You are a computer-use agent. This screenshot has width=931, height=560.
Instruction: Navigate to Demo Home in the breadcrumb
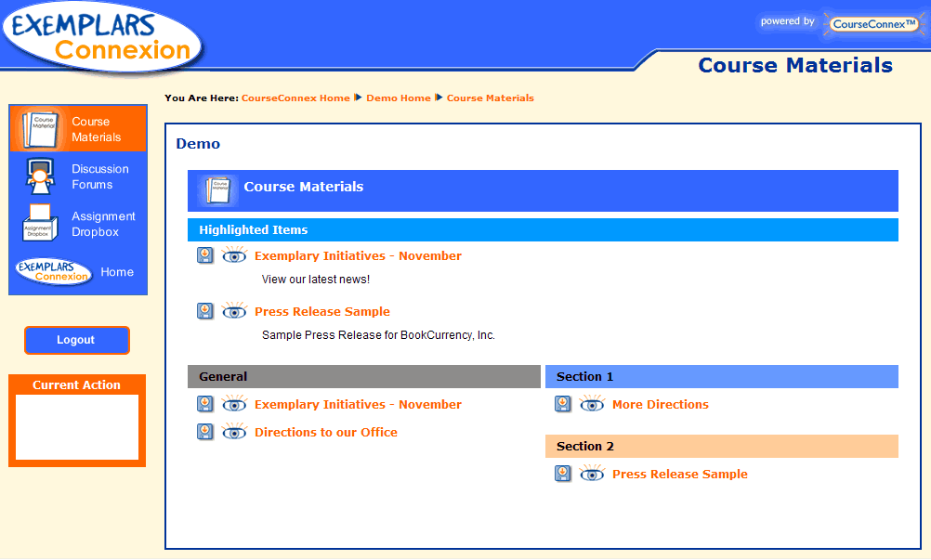coord(399,98)
